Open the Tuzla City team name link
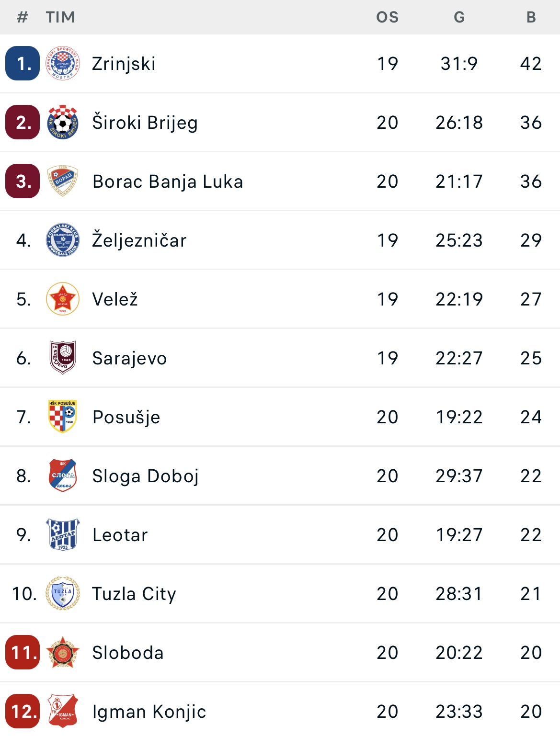The image size is (560, 736). [x=134, y=594]
